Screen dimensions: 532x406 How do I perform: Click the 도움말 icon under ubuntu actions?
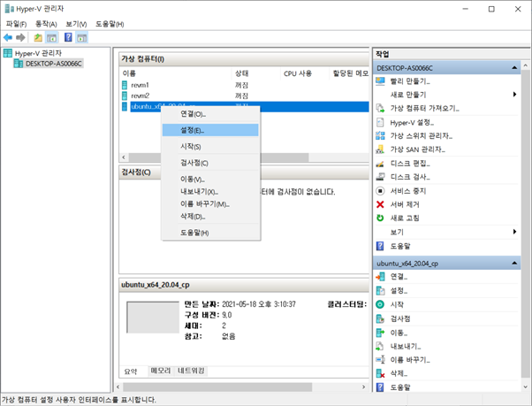[380, 387]
